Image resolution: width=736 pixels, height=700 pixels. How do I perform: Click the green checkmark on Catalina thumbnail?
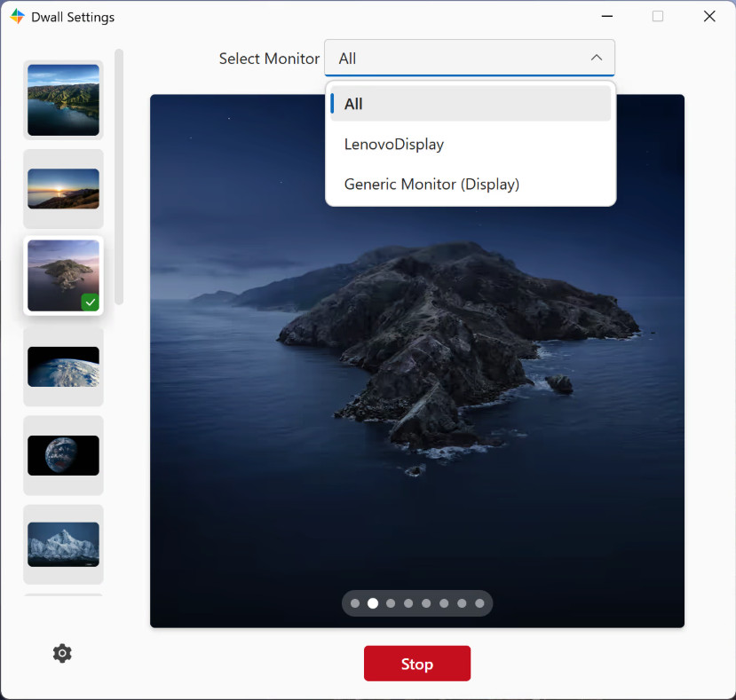pos(91,303)
